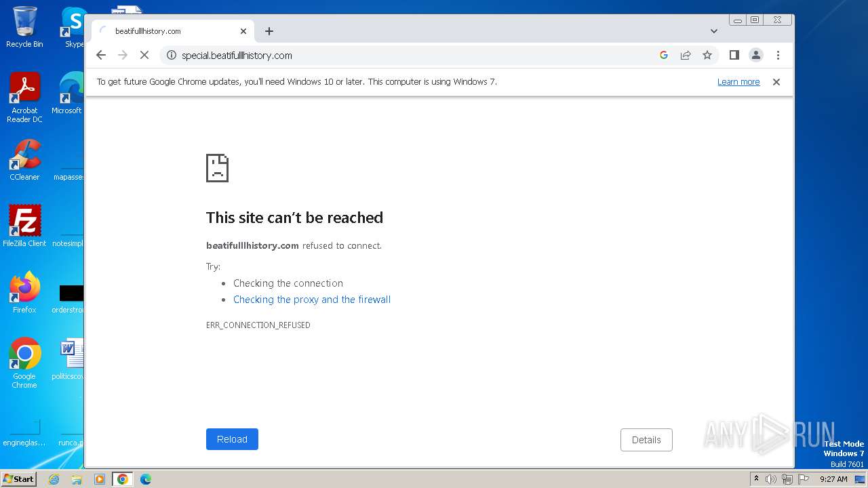Open Windows Explorer from the taskbar
The height and width of the screenshot is (488, 868).
77,479
